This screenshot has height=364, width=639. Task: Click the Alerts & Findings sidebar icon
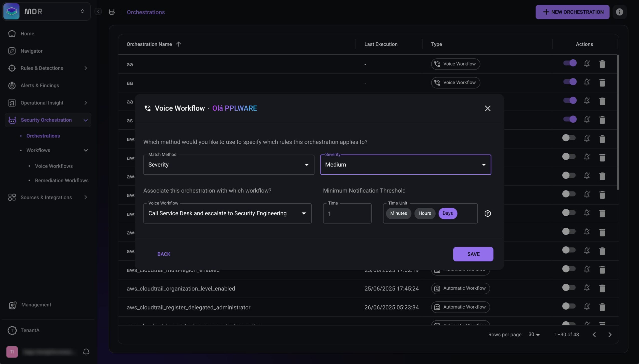tap(12, 86)
